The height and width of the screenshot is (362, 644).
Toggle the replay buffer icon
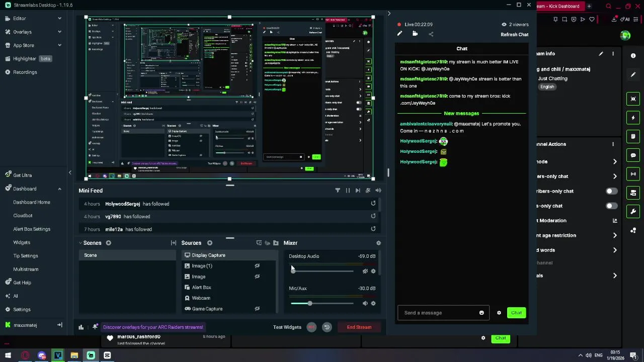tap(327, 327)
